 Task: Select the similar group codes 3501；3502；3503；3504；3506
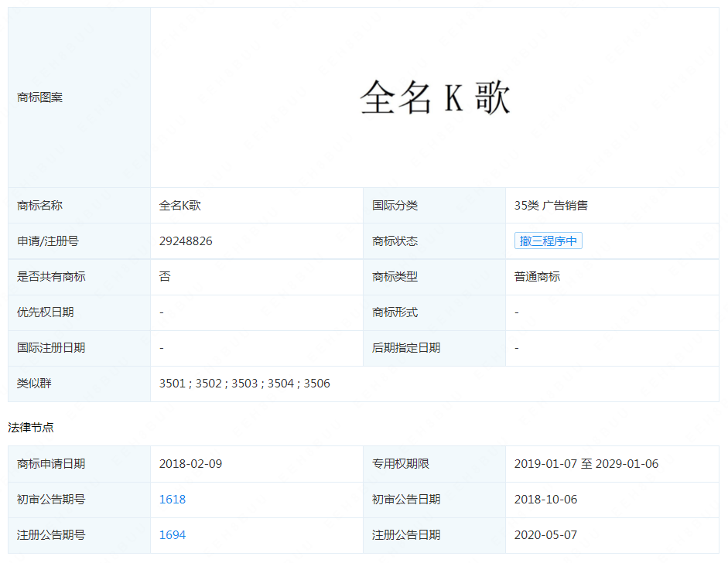(244, 384)
